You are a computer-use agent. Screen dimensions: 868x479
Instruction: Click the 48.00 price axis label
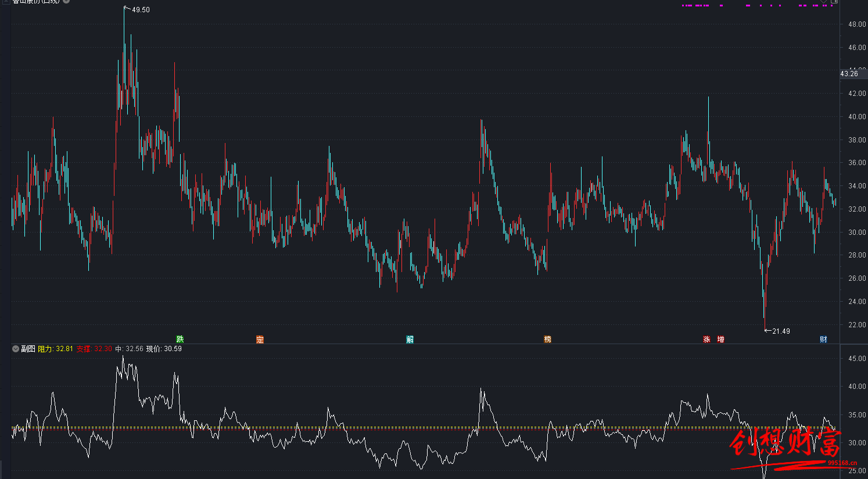(857, 24)
